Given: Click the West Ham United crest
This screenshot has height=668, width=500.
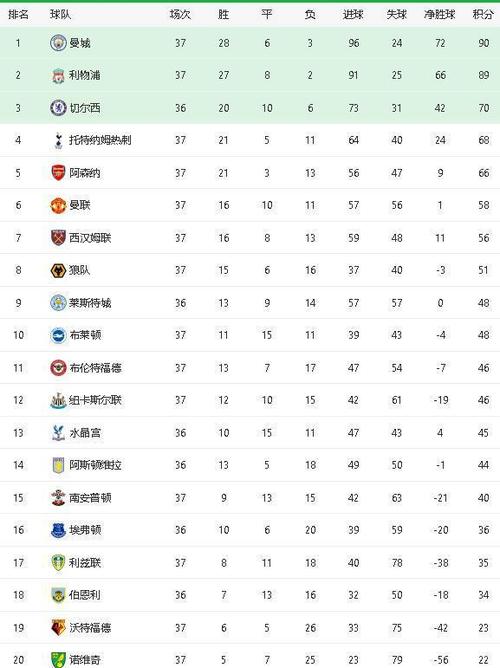Looking at the screenshot, I should (x=58, y=238).
